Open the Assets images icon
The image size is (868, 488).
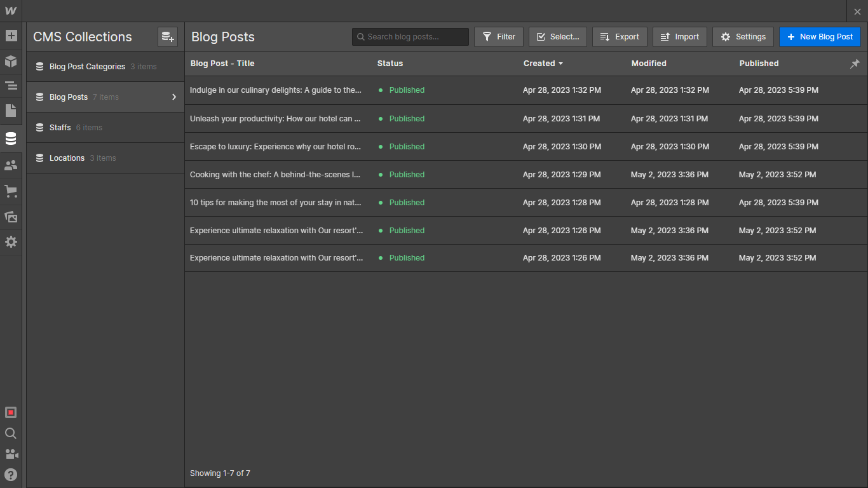coord(11,217)
